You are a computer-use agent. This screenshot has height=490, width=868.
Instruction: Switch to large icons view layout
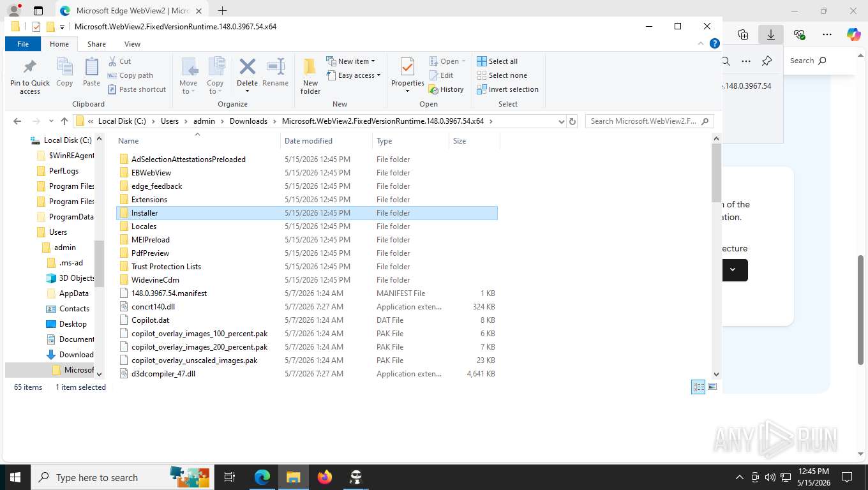click(x=712, y=387)
